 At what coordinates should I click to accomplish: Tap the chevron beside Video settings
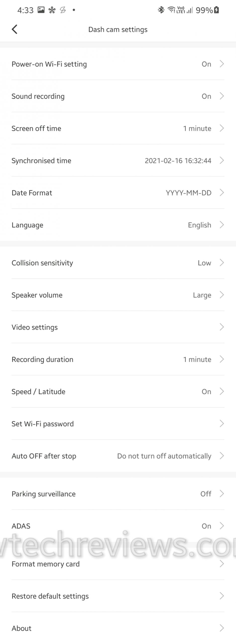click(221, 327)
